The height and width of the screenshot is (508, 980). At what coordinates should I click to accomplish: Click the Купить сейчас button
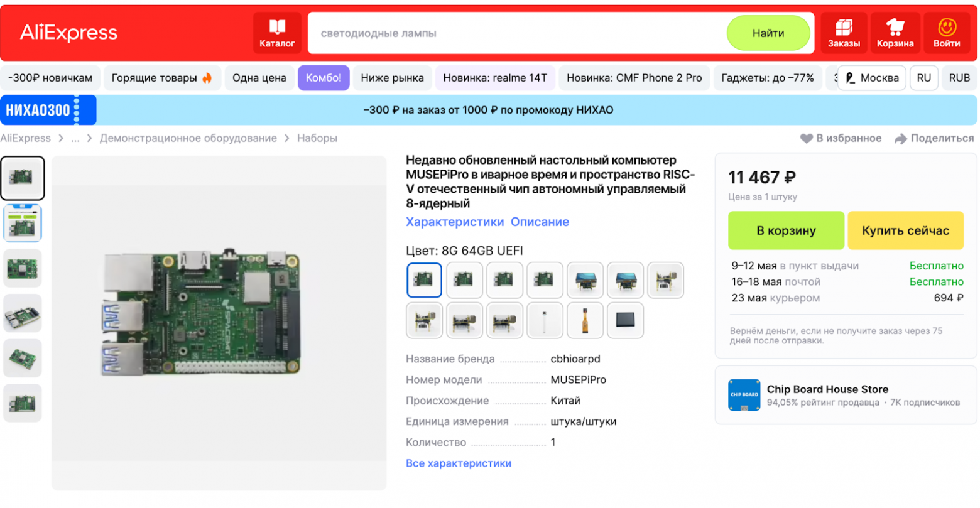click(x=905, y=230)
